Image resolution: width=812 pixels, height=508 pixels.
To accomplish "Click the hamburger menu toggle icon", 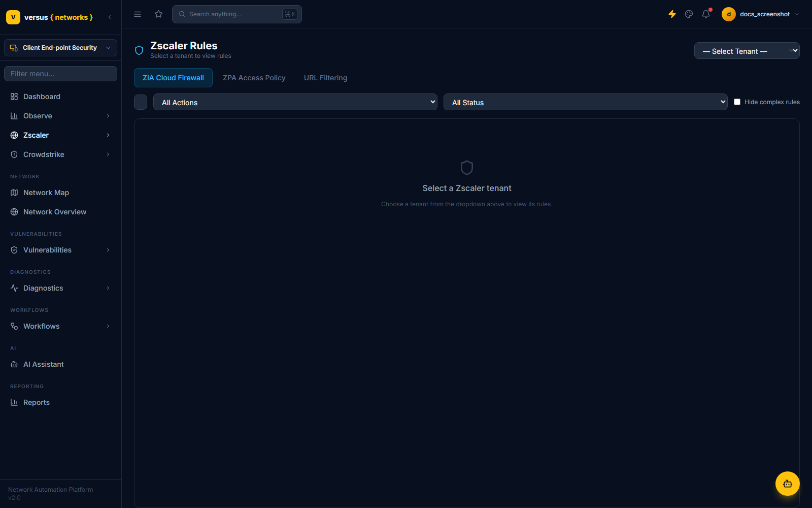I will tap(138, 14).
